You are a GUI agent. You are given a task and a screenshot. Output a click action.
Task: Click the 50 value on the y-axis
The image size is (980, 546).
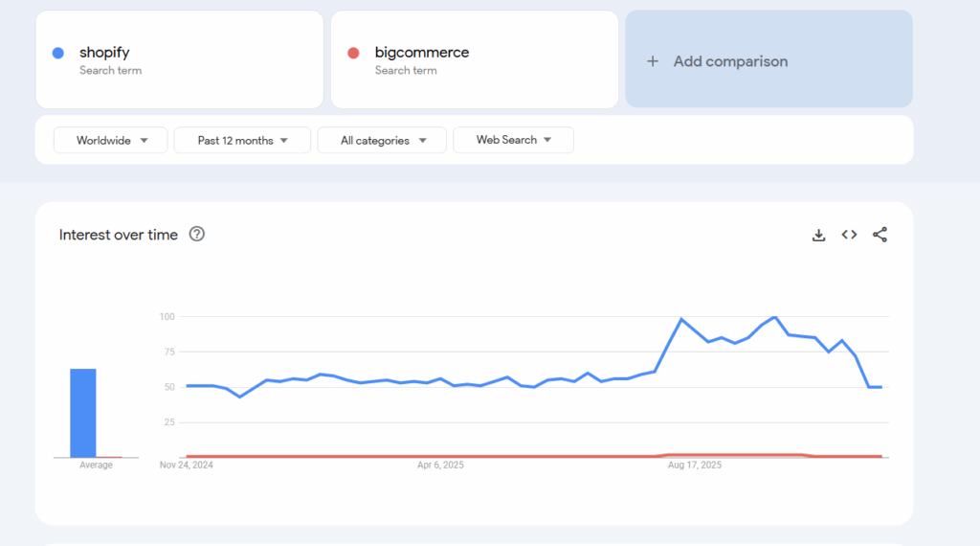(x=169, y=387)
